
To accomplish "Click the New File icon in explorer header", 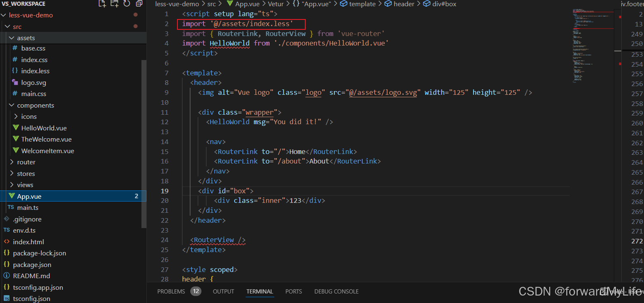I will tap(102, 4).
